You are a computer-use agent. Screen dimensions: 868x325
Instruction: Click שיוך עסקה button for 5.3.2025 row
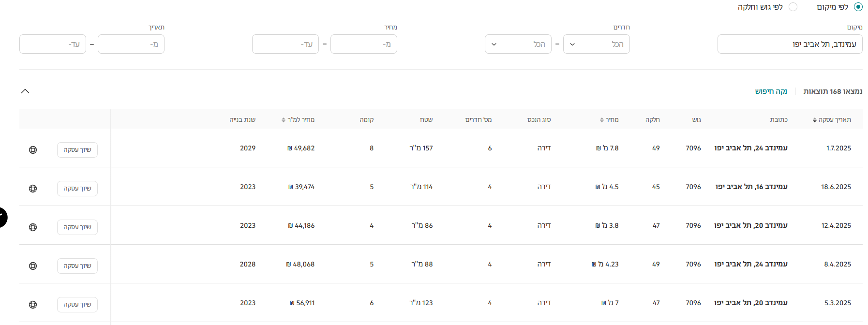pyautogui.click(x=77, y=305)
